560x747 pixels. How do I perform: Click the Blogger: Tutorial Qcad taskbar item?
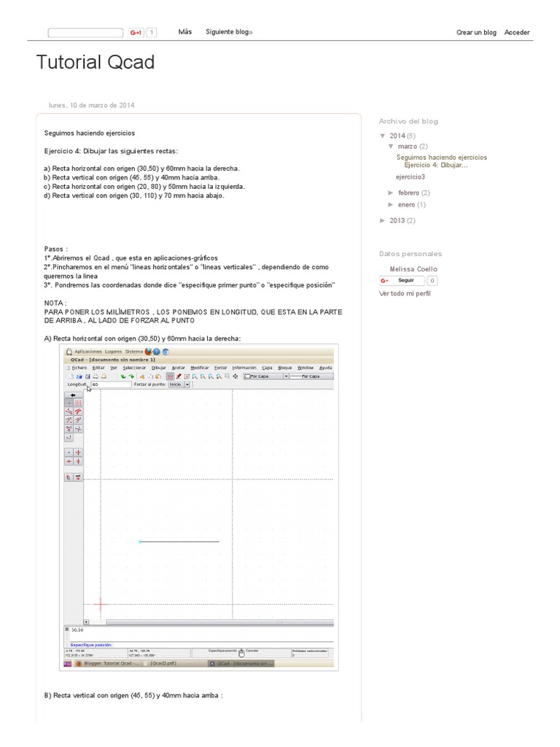click(106, 663)
